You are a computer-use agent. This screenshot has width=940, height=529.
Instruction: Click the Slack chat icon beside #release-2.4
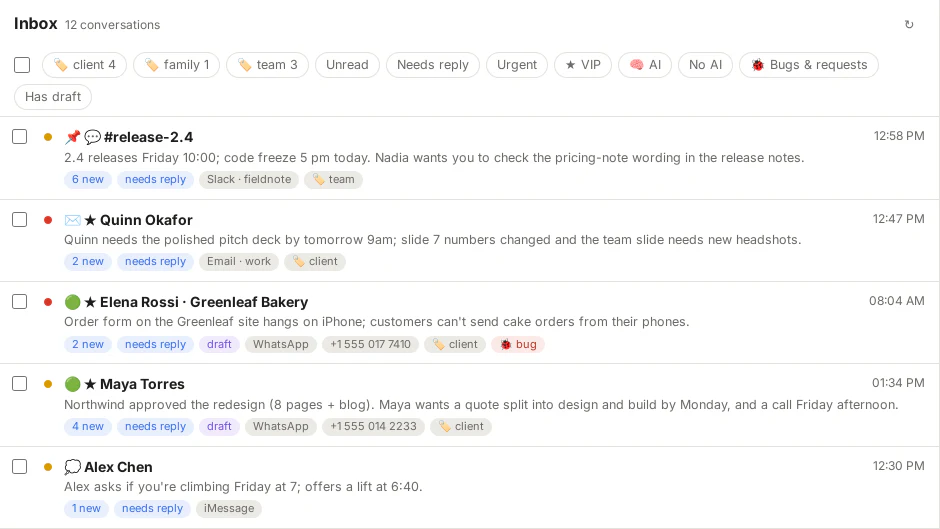point(92,137)
